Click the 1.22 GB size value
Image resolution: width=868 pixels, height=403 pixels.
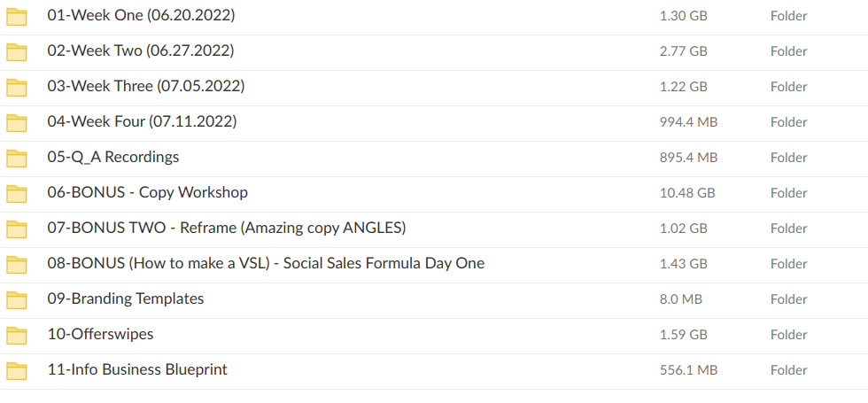[x=683, y=87]
